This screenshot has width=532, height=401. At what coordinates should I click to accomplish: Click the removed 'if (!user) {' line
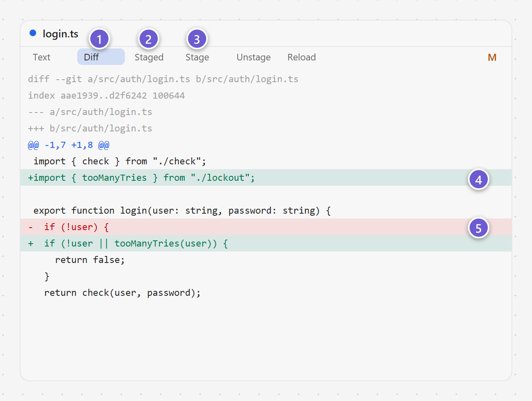coord(266,227)
